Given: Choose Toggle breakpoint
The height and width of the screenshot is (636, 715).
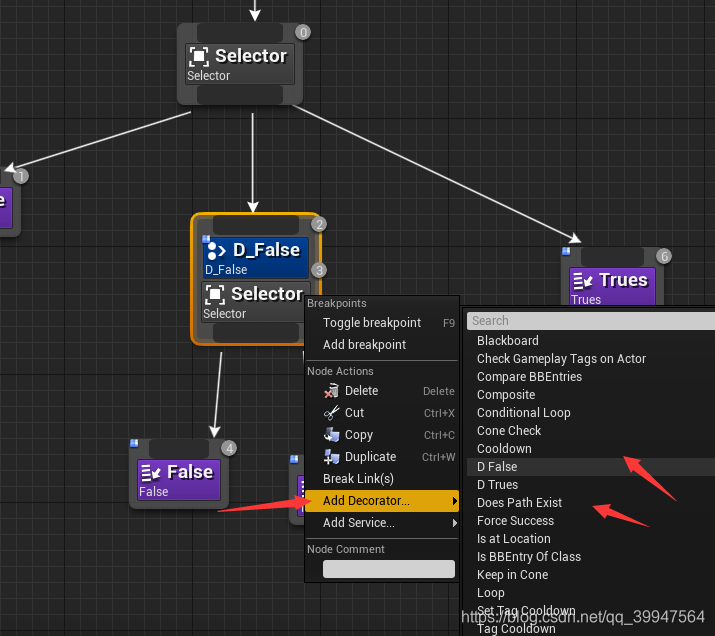Looking at the screenshot, I should click(381, 323).
